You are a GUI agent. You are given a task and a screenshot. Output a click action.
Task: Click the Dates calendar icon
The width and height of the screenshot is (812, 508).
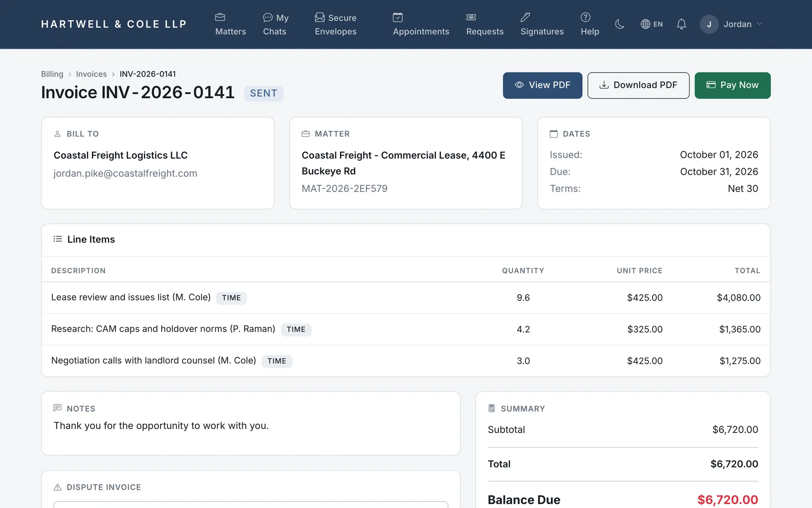(x=553, y=134)
